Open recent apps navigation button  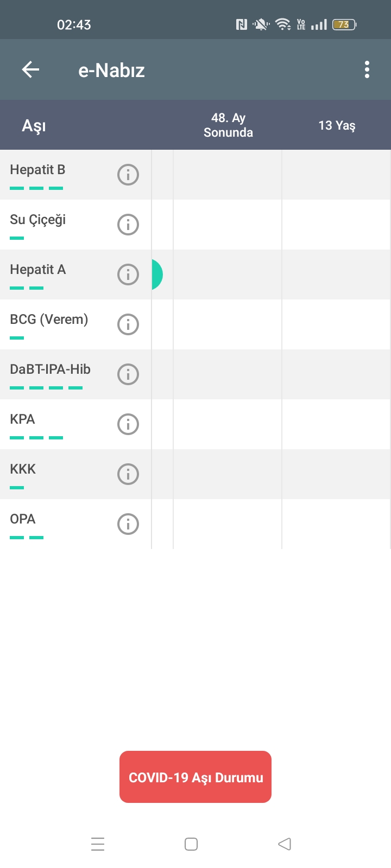pyautogui.click(x=98, y=844)
